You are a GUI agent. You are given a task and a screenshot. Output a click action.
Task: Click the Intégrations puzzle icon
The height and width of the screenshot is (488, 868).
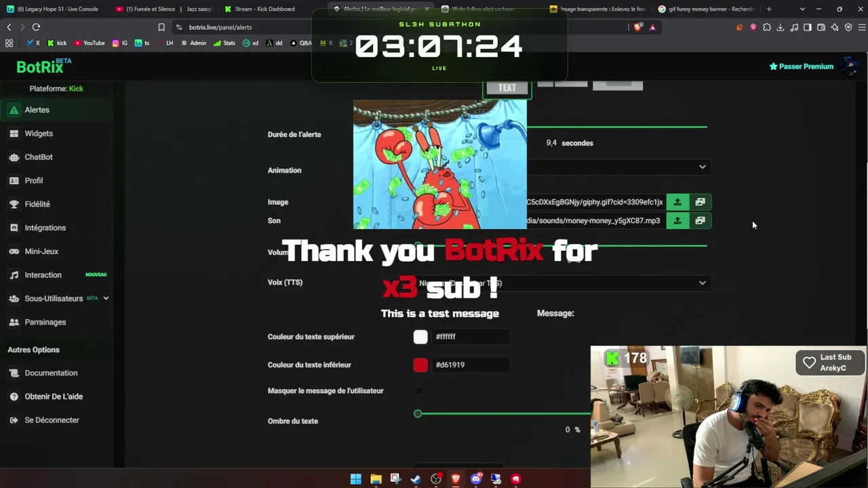pyautogui.click(x=14, y=228)
